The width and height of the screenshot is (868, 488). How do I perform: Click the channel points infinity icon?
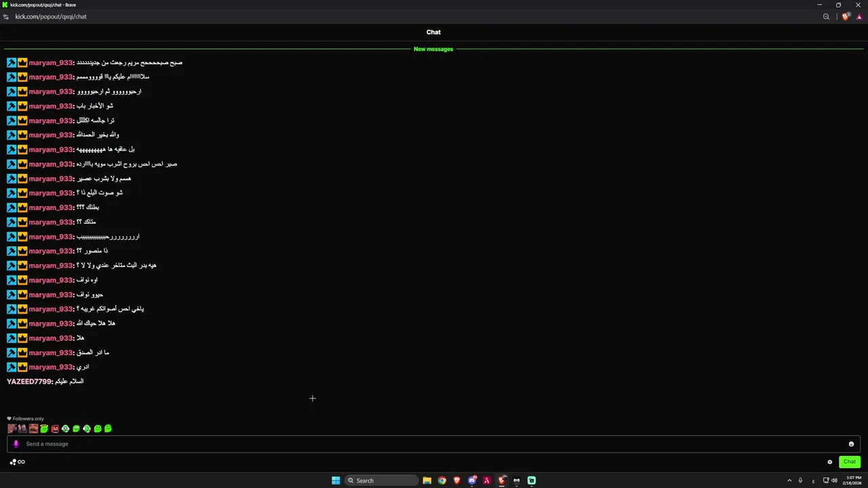[x=21, y=462]
